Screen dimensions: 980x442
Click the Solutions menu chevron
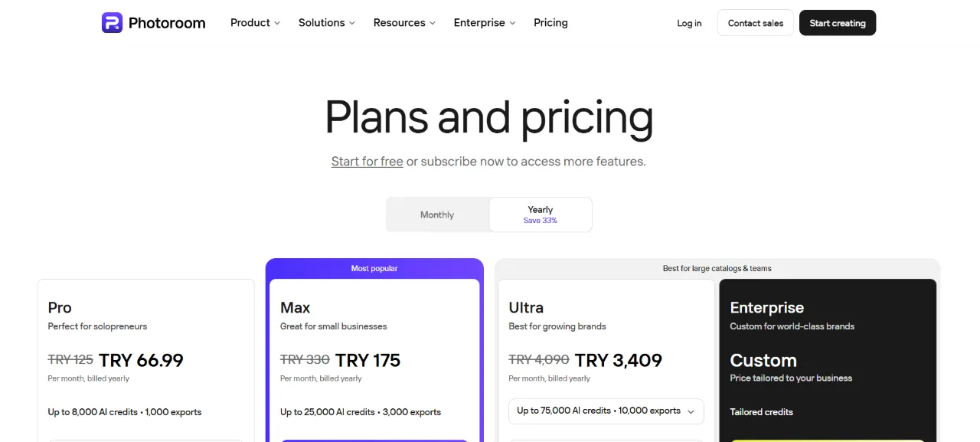352,23
